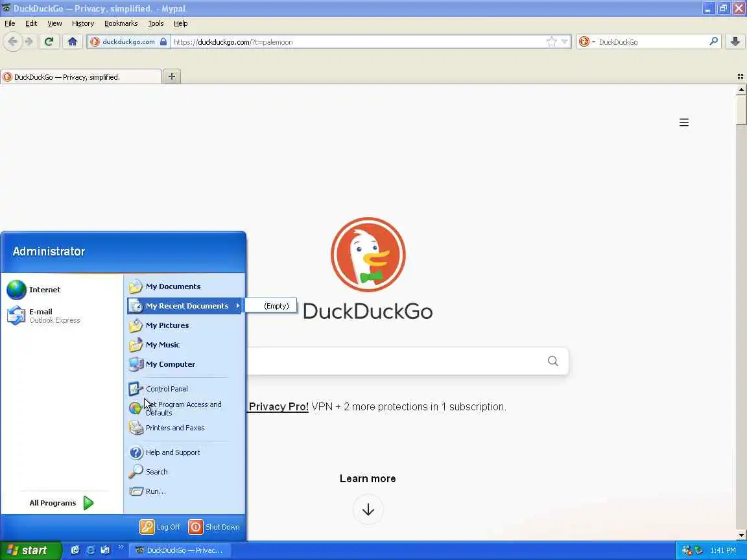Open the DuckDuckGo hamburger menu
This screenshot has height=560, width=747.
point(683,122)
